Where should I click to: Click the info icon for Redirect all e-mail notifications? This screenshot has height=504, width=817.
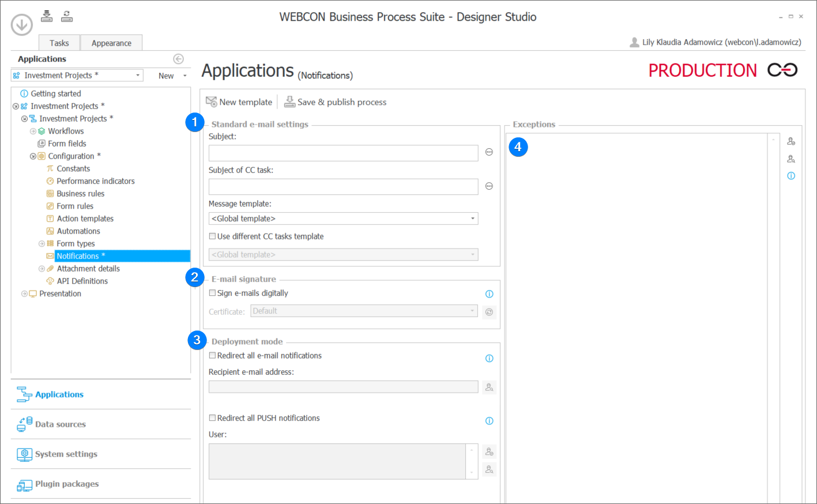coord(489,359)
